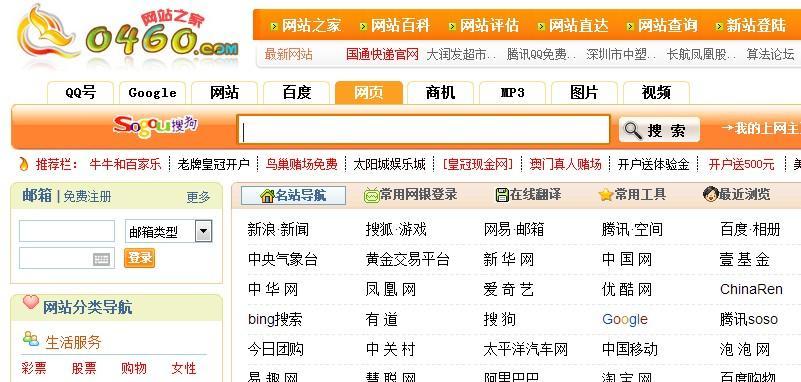Viewport: 801px width, 382px height.
Task: Click the orange 登录 button
Action: coord(139,258)
